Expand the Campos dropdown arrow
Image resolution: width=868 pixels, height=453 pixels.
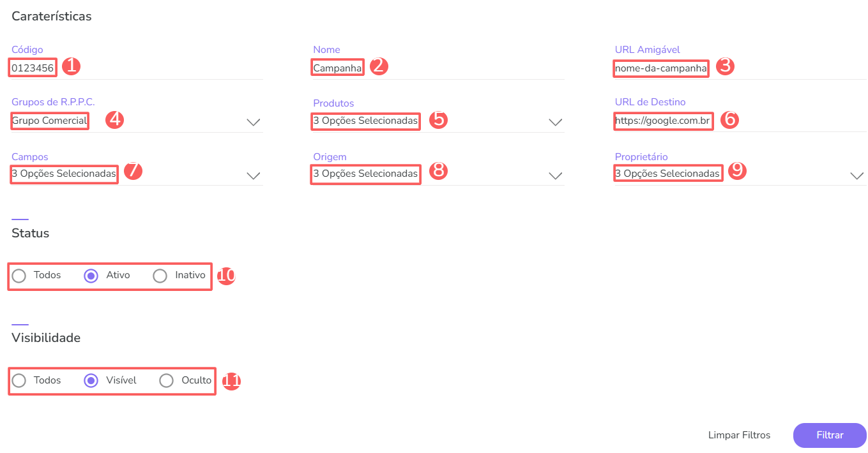pyautogui.click(x=254, y=175)
